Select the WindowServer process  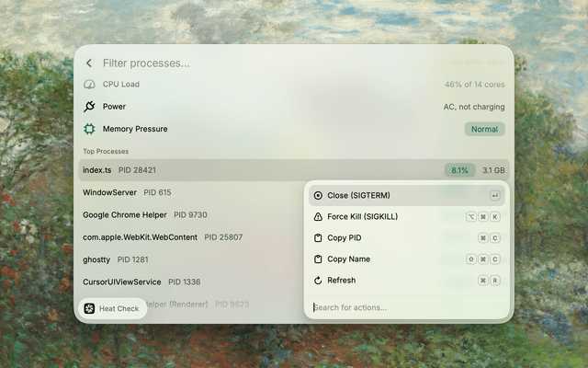pyautogui.click(x=191, y=192)
